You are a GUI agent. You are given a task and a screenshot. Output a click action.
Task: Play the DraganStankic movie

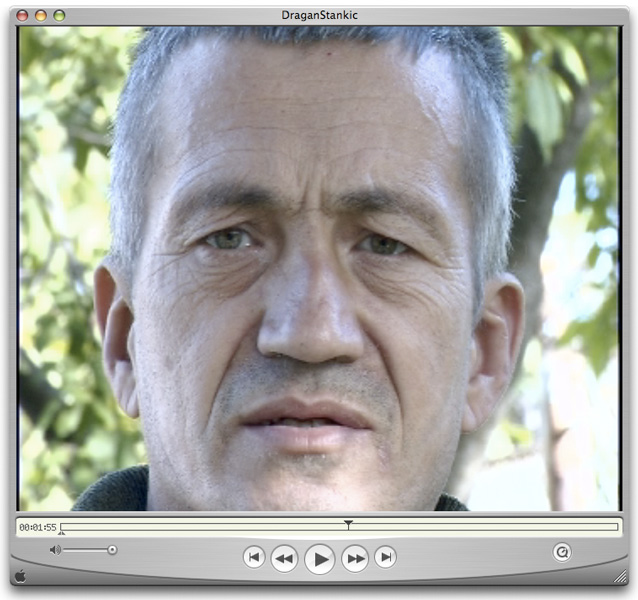(319, 559)
